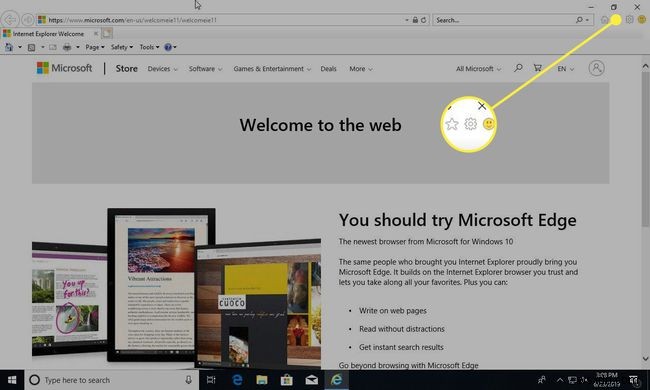Open the Page menu
Viewport: 650px width, 390px height.
(x=95, y=47)
